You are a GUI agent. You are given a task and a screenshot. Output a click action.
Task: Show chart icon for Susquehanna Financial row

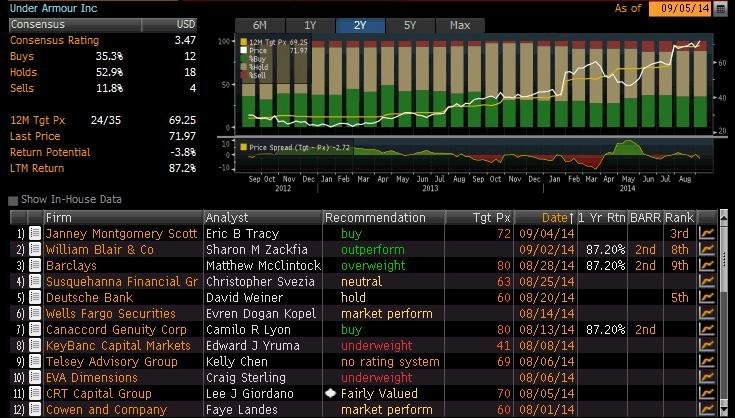707,281
